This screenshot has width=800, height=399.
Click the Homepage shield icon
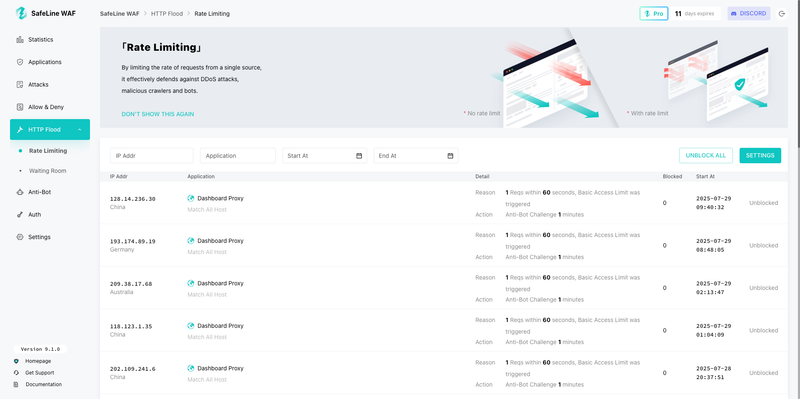pyautogui.click(x=16, y=361)
